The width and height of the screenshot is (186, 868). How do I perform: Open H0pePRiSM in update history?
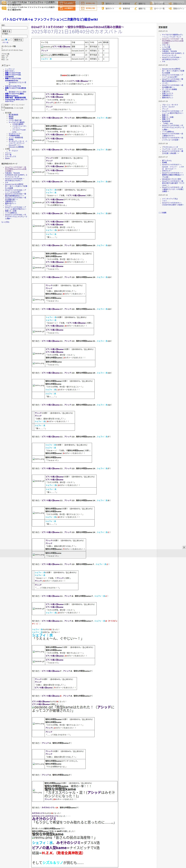[166, 49]
